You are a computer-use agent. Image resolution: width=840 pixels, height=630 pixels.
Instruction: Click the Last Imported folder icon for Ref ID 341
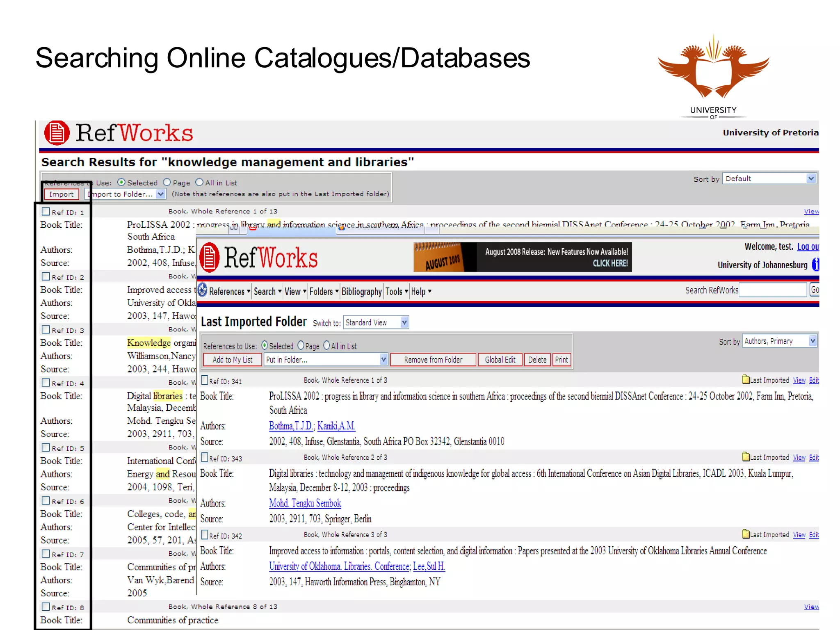point(746,379)
